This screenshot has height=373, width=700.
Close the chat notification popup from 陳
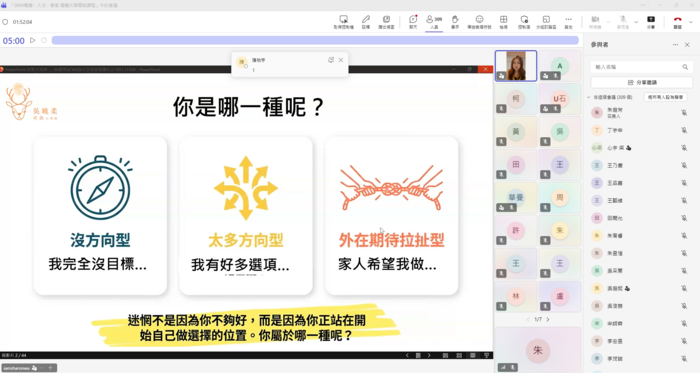coord(341,60)
